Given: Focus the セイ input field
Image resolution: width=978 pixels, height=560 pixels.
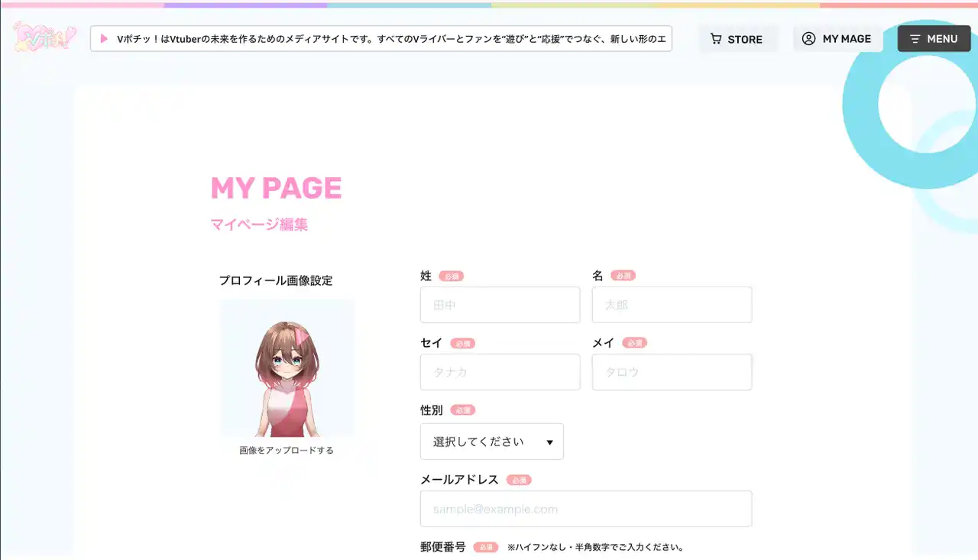Looking at the screenshot, I should point(500,372).
